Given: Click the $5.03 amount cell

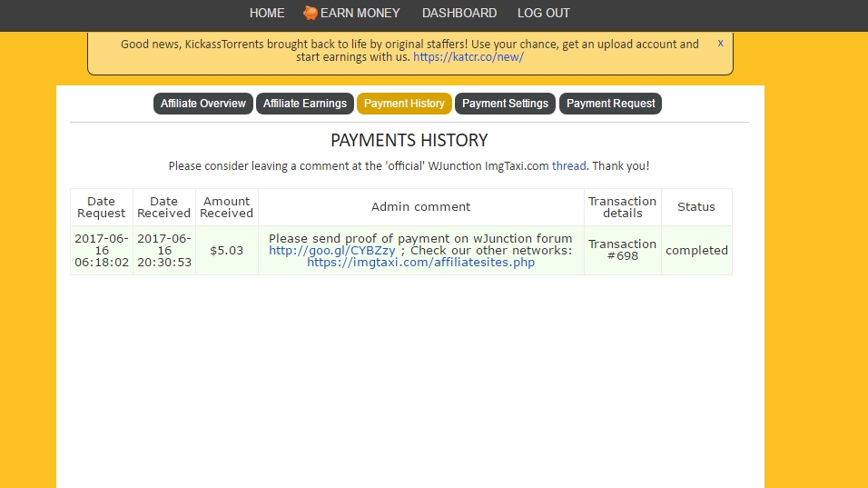Looking at the screenshot, I should pyautogui.click(x=226, y=250).
